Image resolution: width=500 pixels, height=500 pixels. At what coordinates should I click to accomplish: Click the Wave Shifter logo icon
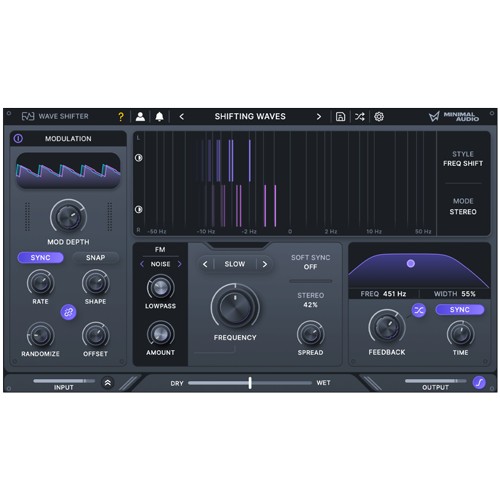pyautogui.click(x=28, y=116)
